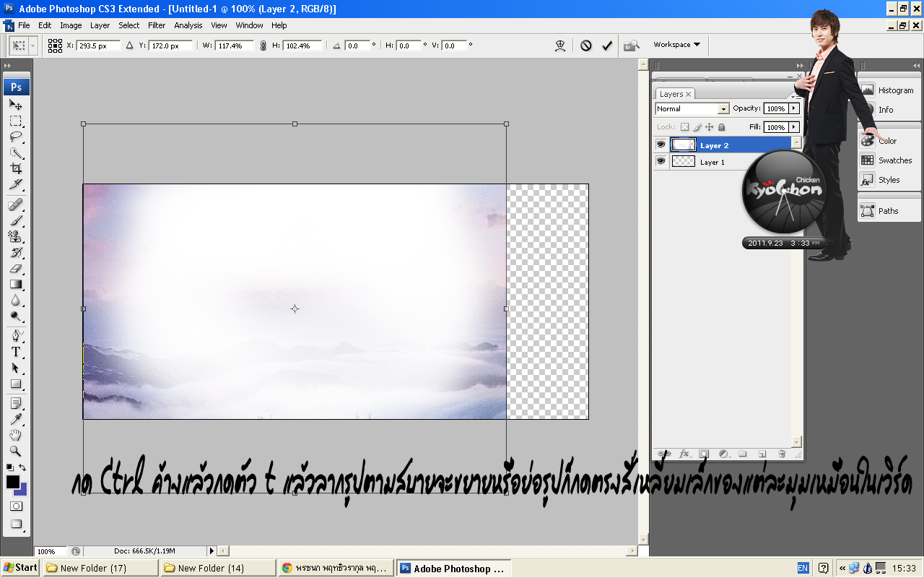Select the Horizontal Type tool
This screenshot has width=924, height=578.
pyautogui.click(x=16, y=352)
